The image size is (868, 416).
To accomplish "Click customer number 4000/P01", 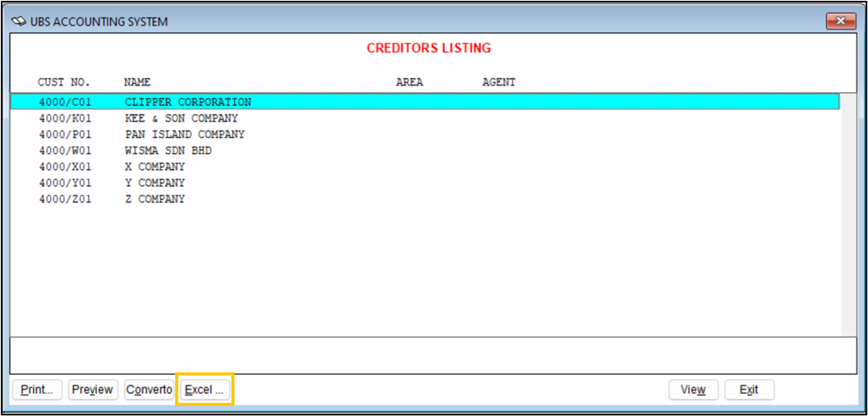I will click(65, 135).
